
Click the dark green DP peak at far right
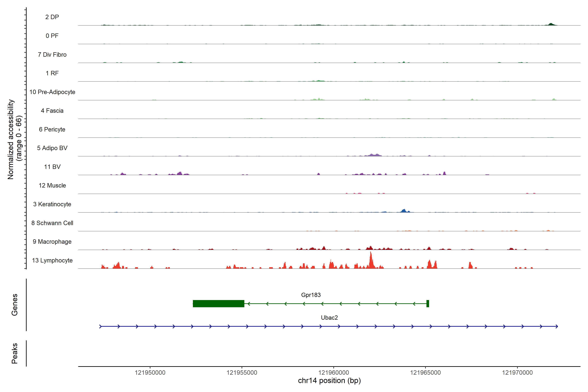pyautogui.click(x=551, y=24)
